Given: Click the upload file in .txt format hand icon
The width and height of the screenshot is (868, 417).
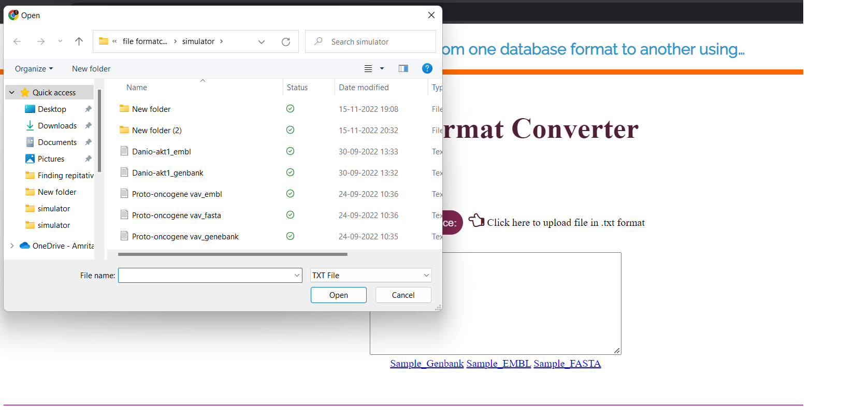Looking at the screenshot, I should tap(476, 221).
